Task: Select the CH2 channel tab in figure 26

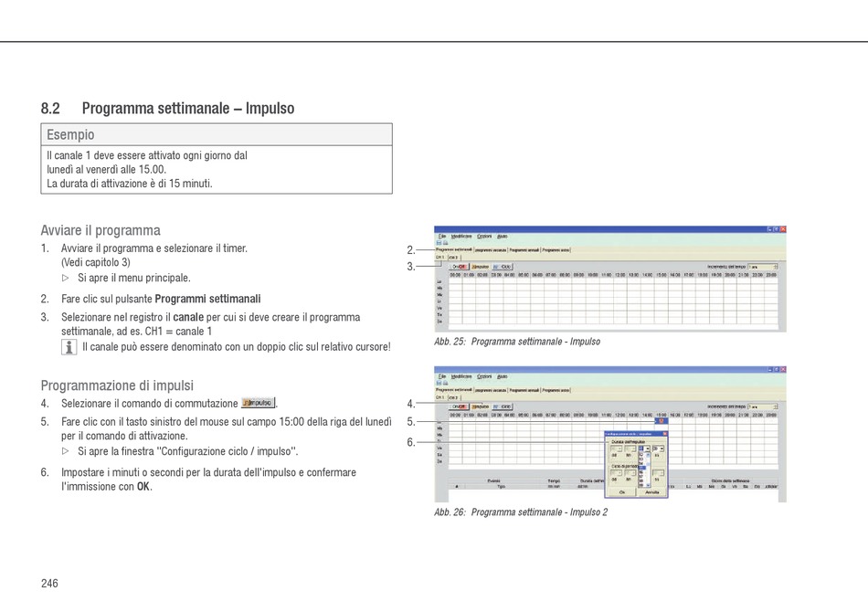Action: (453, 397)
